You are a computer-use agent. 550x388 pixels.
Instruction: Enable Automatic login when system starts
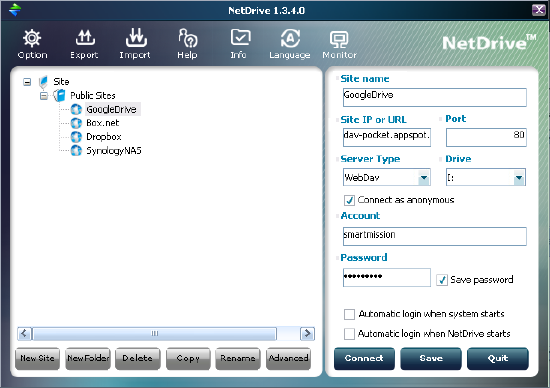point(349,314)
